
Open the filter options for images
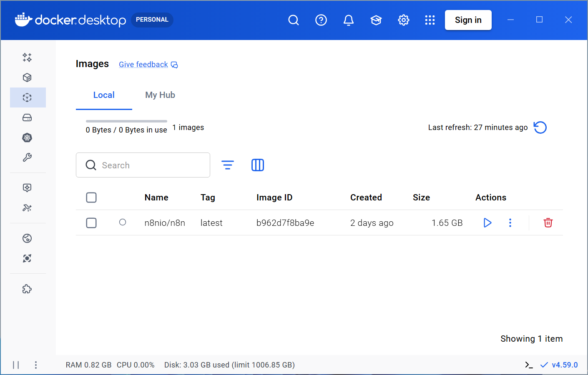pyautogui.click(x=228, y=165)
